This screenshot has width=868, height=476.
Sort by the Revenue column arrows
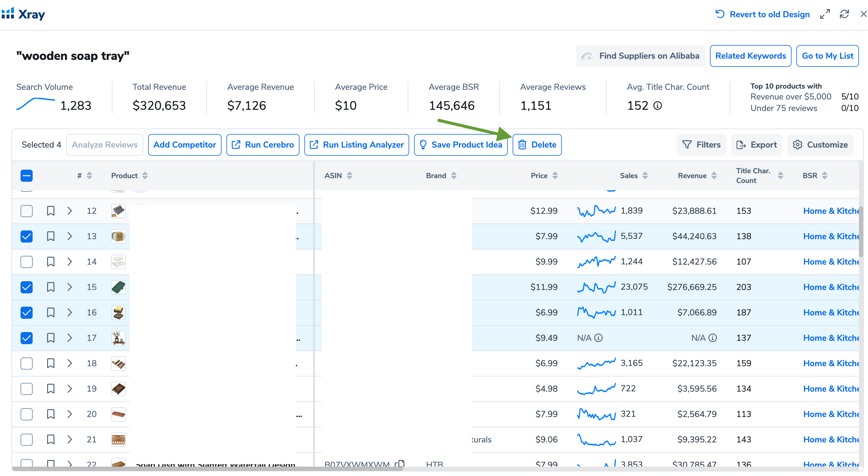pos(714,176)
